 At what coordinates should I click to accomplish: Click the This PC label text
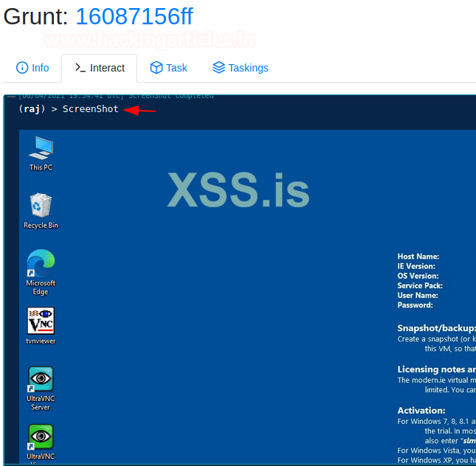(x=41, y=167)
